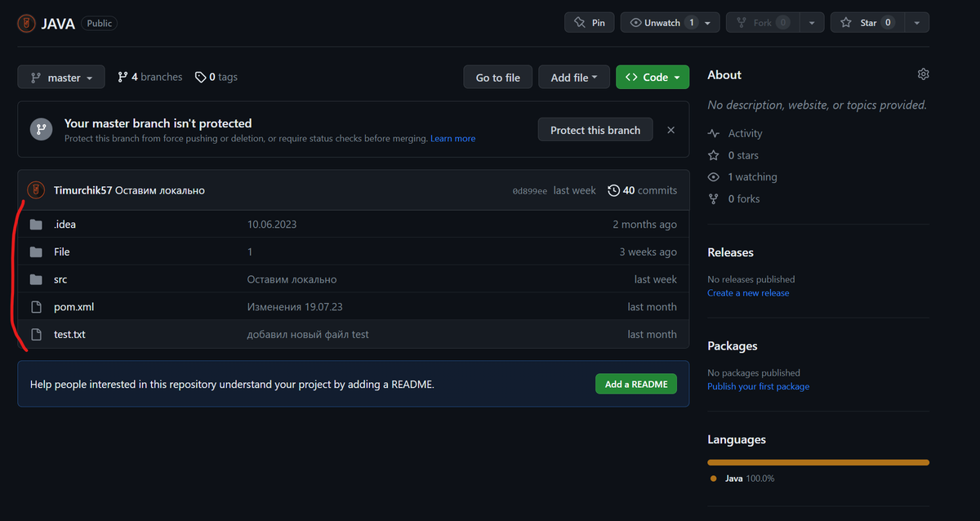Open the Unwatch notifications dropdown

pyautogui.click(x=670, y=23)
